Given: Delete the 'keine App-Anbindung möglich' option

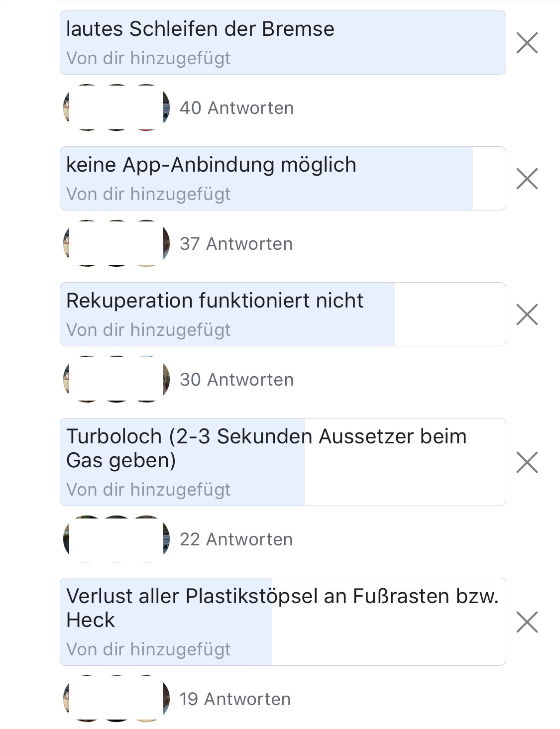Looking at the screenshot, I should (x=527, y=179).
